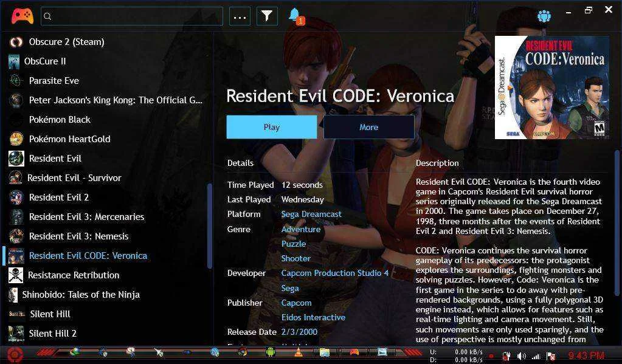This screenshot has width=622, height=364.
Task: Select Obscure 2 (Steam) in the list
Action: click(x=67, y=42)
